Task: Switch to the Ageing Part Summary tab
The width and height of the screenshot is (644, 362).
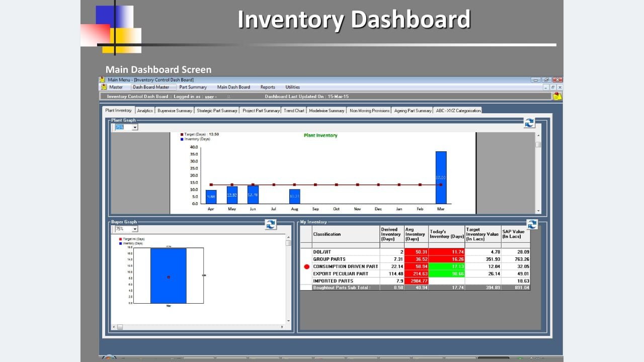Action: point(413,111)
